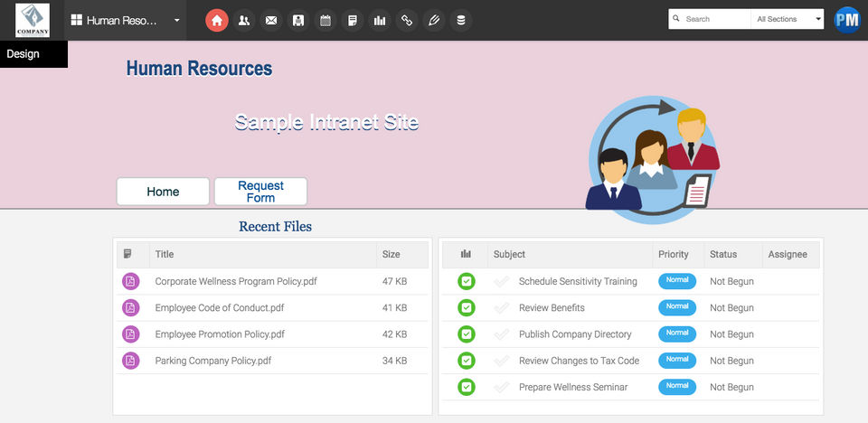Open the All Sections search dropdown

coord(788,19)
